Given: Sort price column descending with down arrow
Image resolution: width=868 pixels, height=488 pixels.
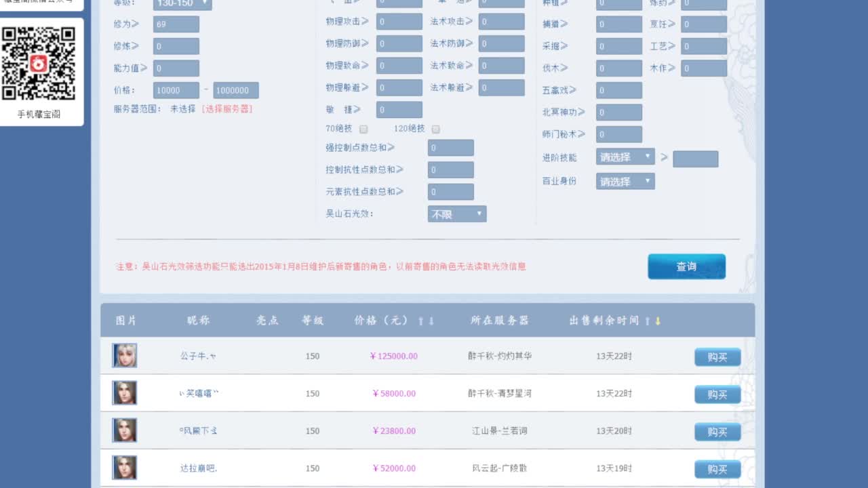Looking at the screenshot, I should coord(431,321).
